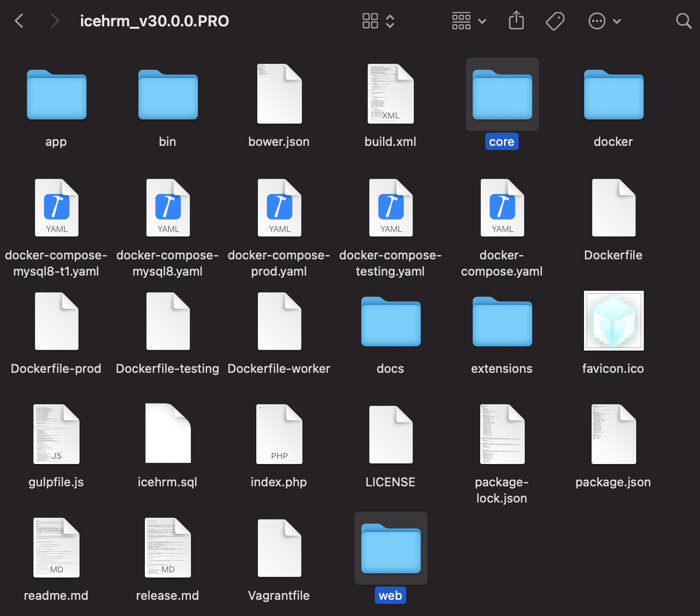Select docker-compose-mysql8.yaml file icon
The height and width of the screenshot is (616, 700).
tap(168, 208)
